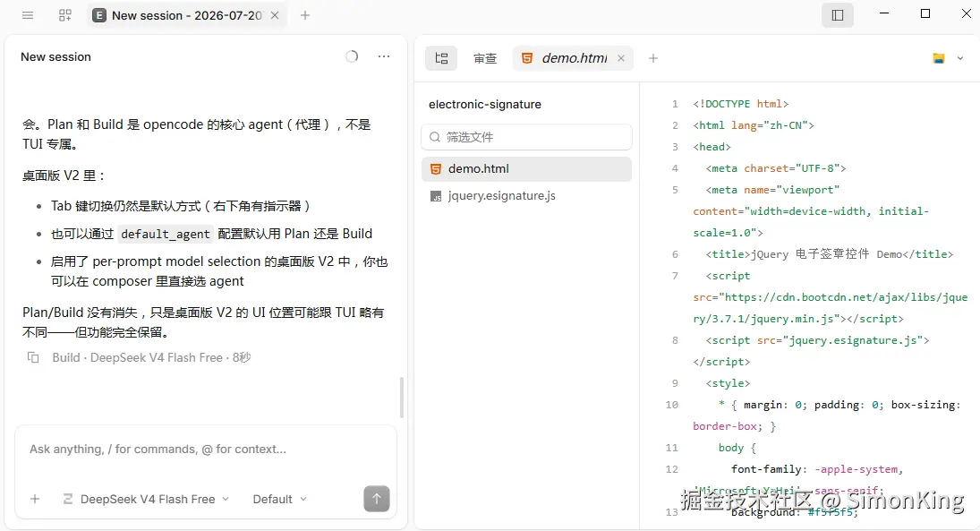Maximize the application window
This screenshot has width=980, height=531.
[925, 13]
